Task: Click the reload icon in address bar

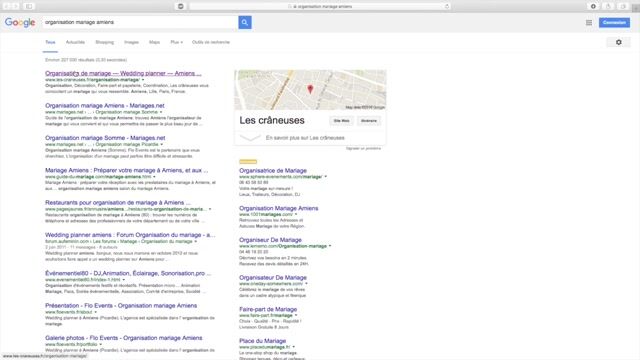Action: pyautogui.click(x=447, y=7)
